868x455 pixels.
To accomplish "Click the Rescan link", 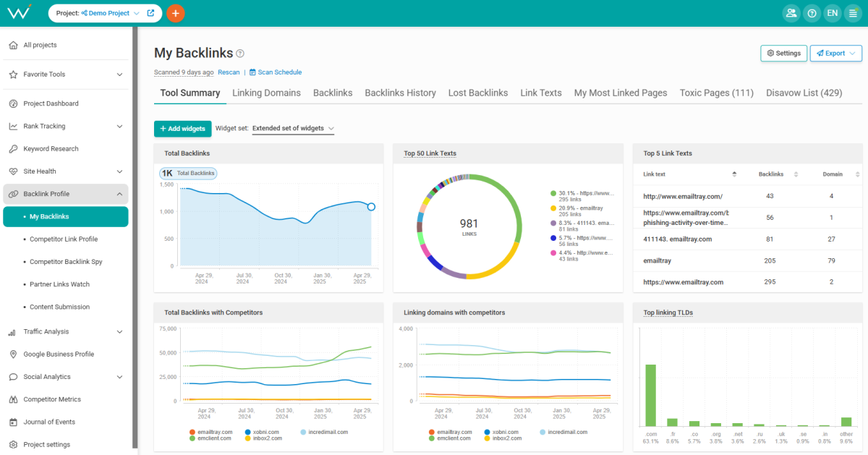I will (x=229, y=72).
